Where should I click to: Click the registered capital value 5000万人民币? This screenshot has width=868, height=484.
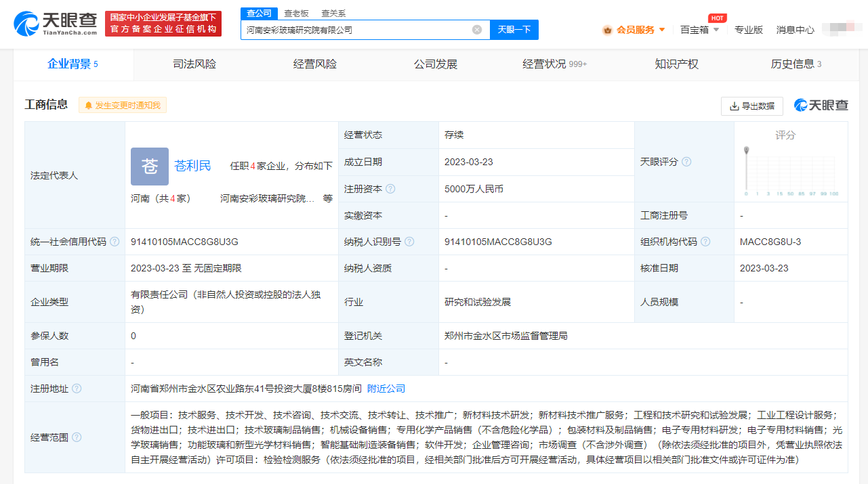click(474, 189)
